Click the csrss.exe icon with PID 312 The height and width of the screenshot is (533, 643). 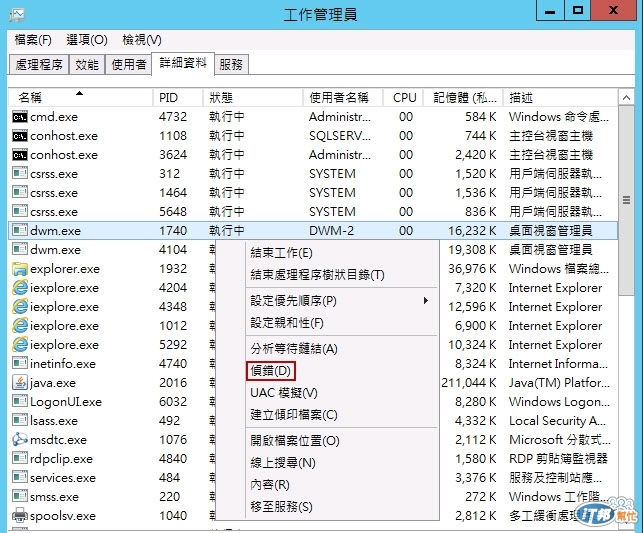(20, 174)
